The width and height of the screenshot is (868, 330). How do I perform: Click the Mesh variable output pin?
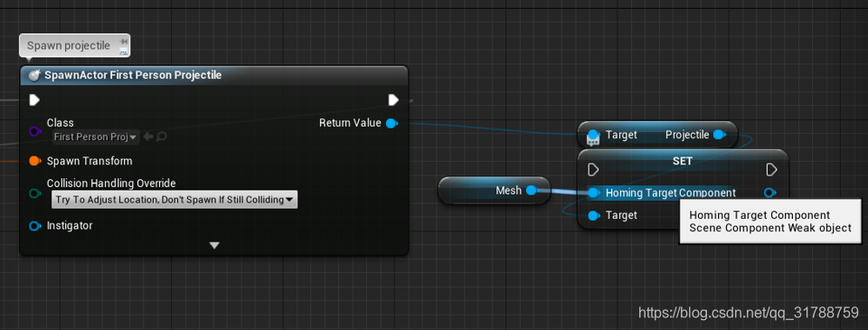[532, 191]
